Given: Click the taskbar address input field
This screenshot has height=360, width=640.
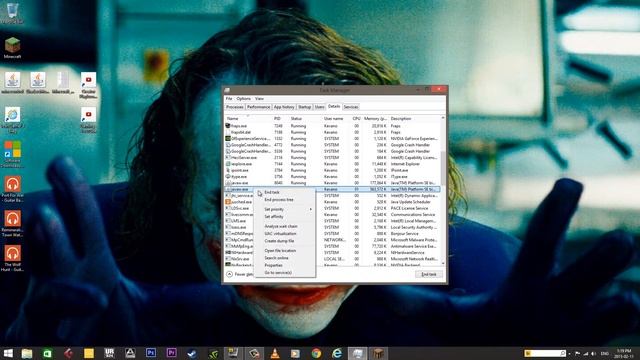Looking at the screenshot, I should coord(545,353).
